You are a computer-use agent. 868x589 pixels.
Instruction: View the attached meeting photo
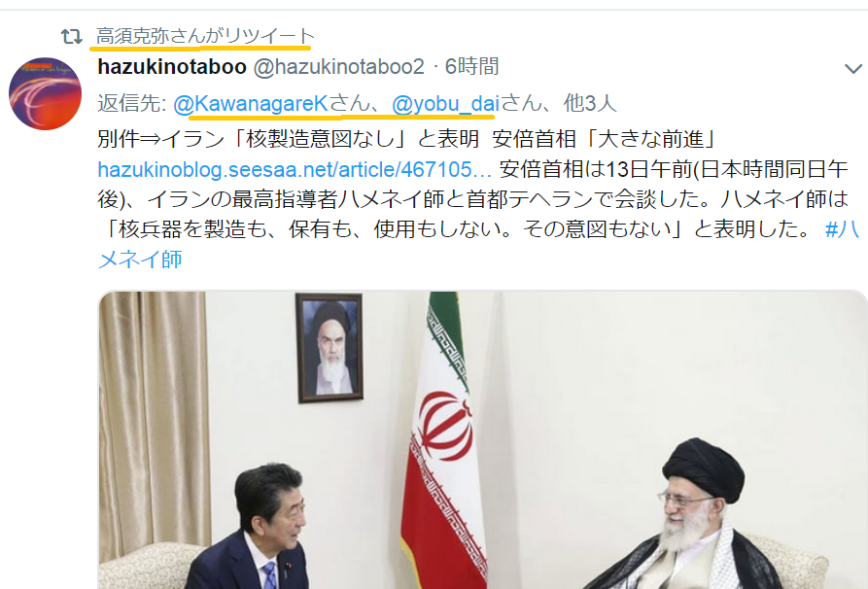(x=483, y=440)
